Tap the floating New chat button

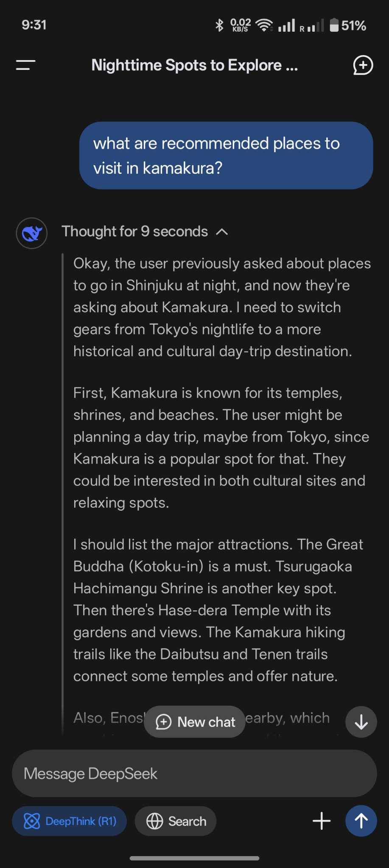click(x=195, y=722)
